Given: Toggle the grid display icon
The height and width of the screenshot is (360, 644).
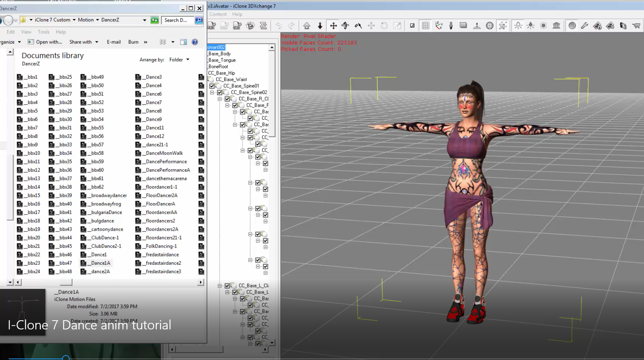Looking at the screenshot, I should pyautogui.click(x=426, y=26).
